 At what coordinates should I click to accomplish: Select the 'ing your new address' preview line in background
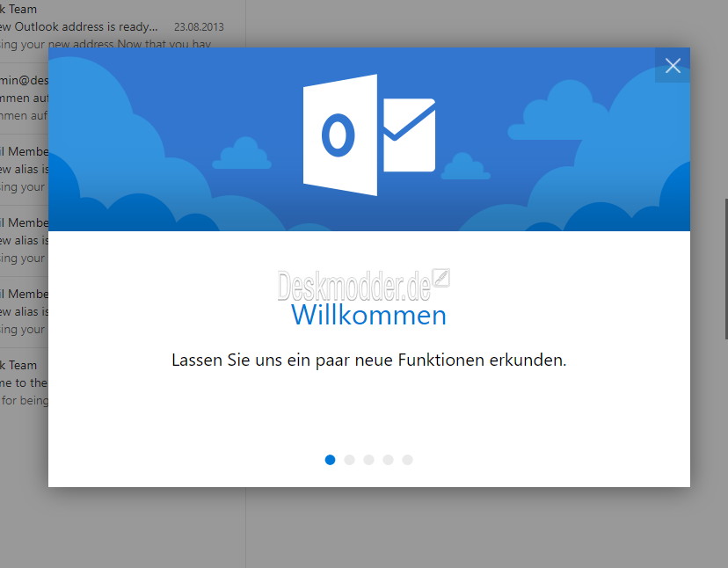106,44
